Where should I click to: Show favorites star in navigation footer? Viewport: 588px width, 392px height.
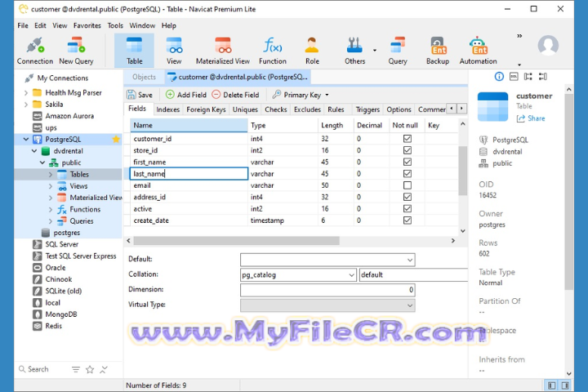point(90,369)
